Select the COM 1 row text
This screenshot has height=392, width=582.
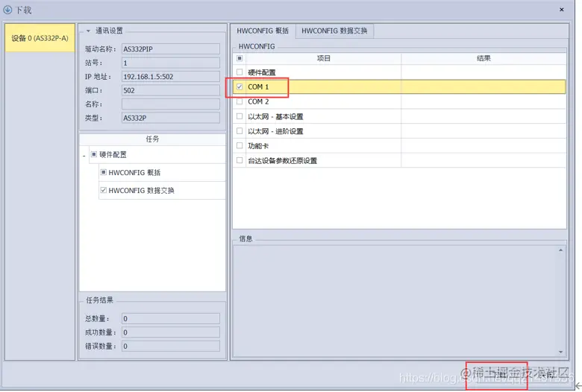click(x=258, y=86)
